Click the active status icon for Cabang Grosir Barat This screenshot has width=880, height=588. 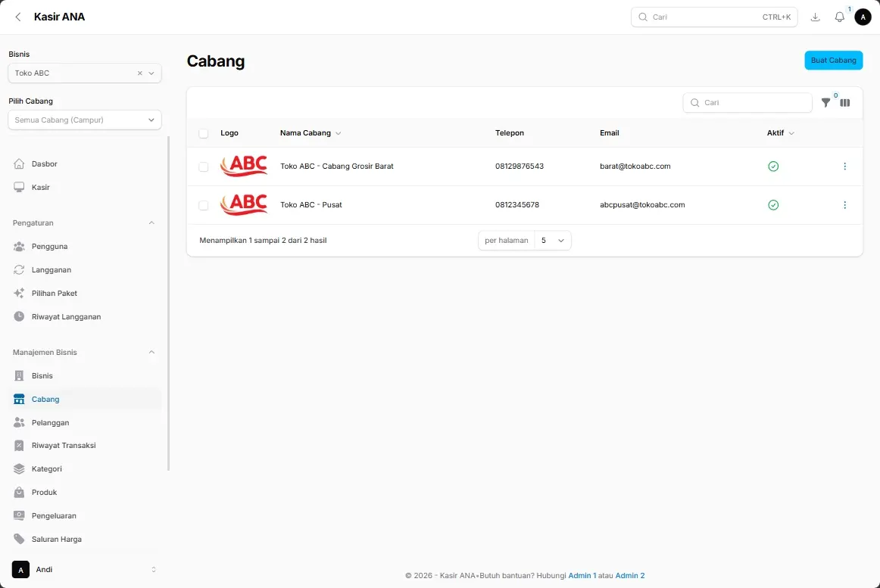tap(772, 166)
